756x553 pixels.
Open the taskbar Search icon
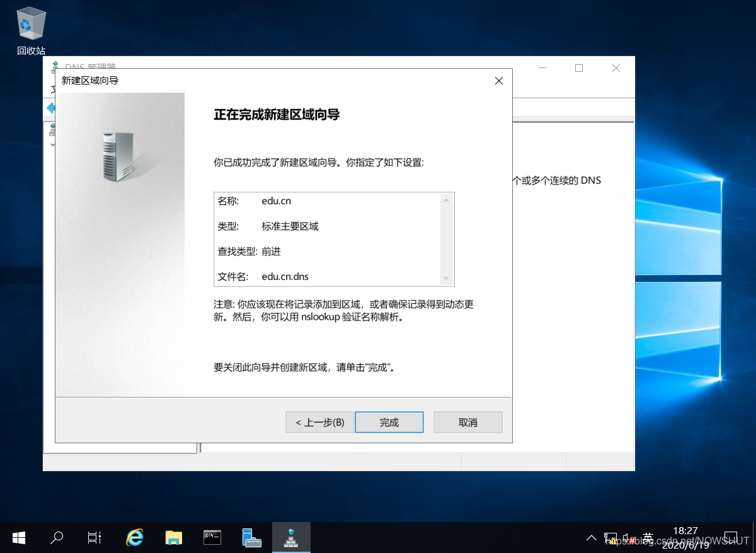coord(56,537)
